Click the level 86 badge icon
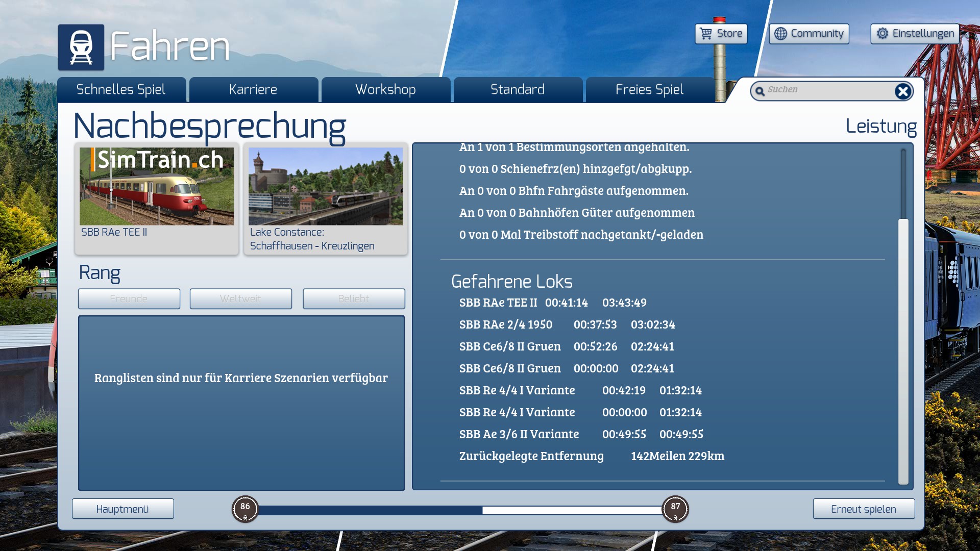 [x=245, y=509]
